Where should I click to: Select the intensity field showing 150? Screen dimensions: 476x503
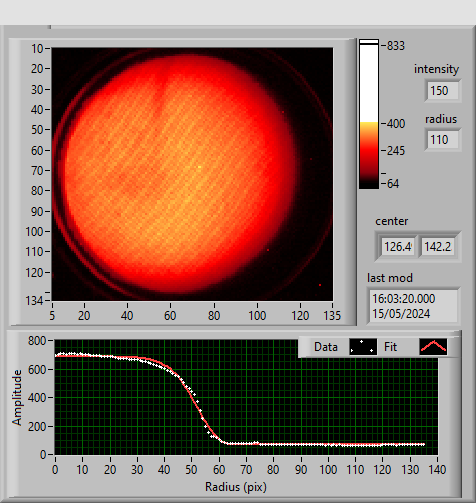point(443,91)
